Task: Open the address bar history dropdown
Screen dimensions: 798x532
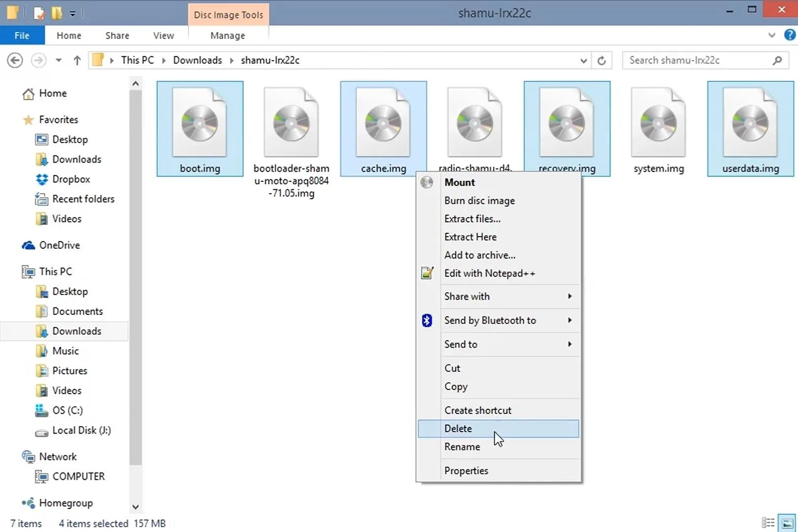Action: coord(583,61)
